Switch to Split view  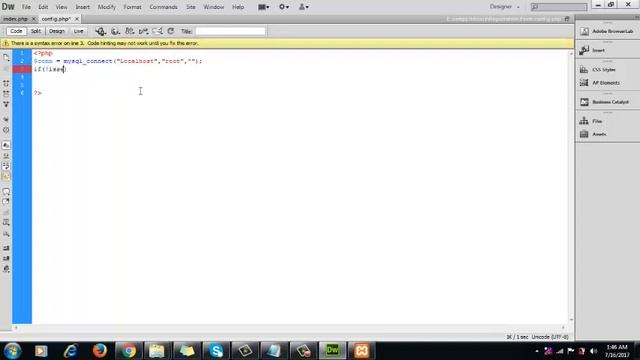[x=36, y=31]
